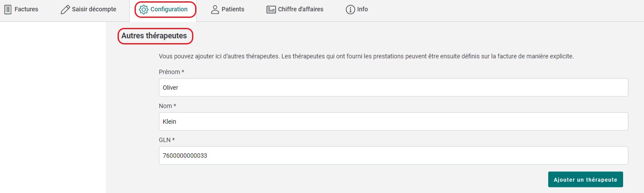This screenshot has height=193, width=644.
Task: Click the invoice document icon beside Factures
Action: (x=8, y=9)
